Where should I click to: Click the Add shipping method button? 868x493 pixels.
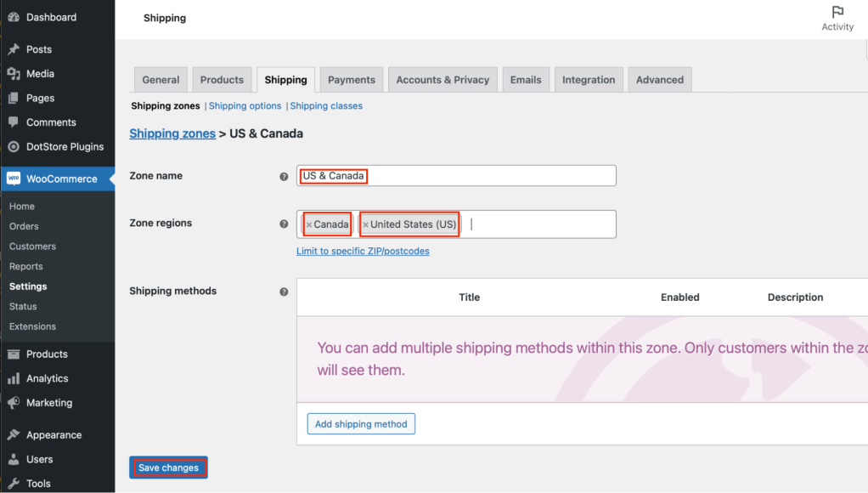(x=360, y=423)
